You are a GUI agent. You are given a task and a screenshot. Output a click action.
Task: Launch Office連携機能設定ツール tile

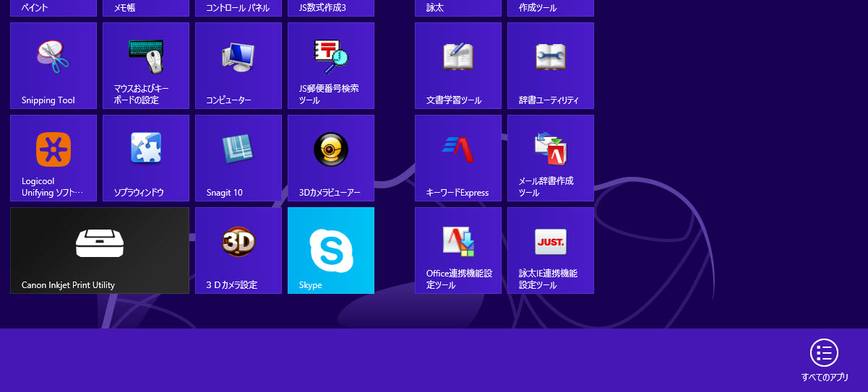pyautogui.click(x=458, y=251)
